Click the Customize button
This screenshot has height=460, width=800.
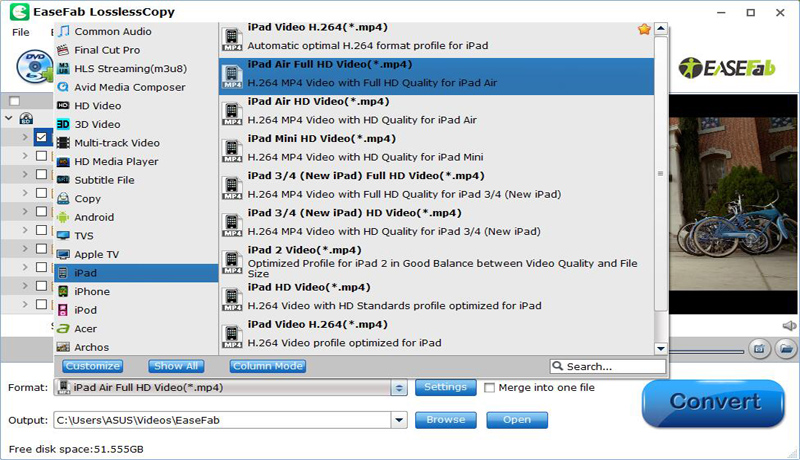(x=92, y=366)
